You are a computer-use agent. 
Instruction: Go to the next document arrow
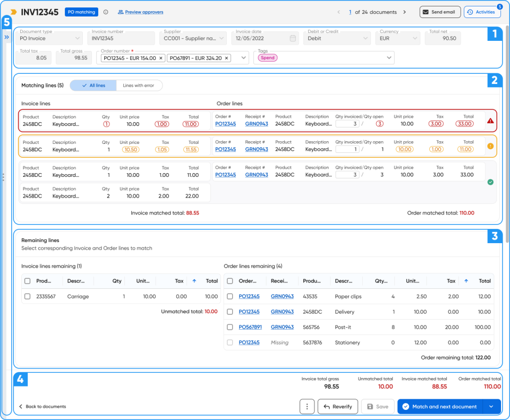pyautogui.click(x=404, y=12)
